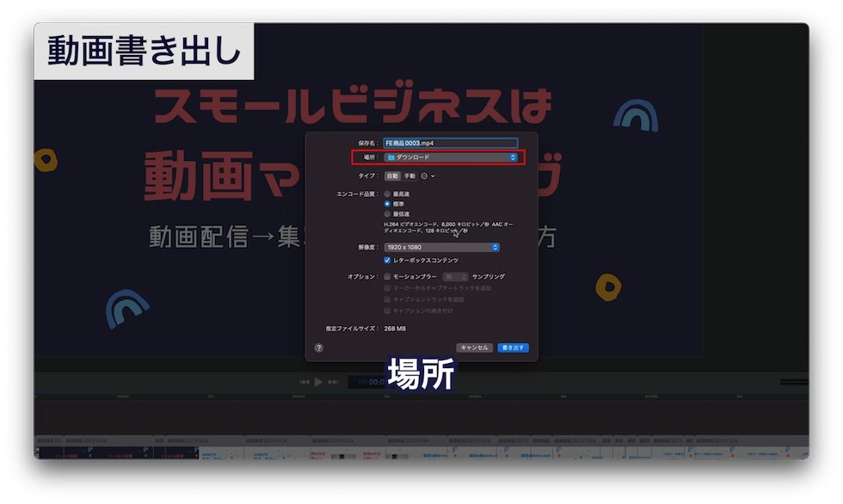This screenshot has width=843, height=504.
Task: Select the 最低速 encode quality radio button
Action: click(x=386, y=214)
